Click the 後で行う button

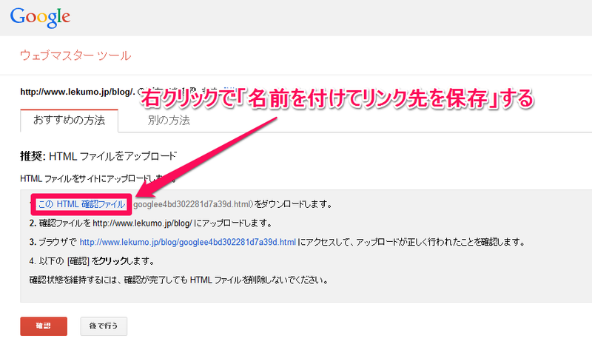[104, 326]
